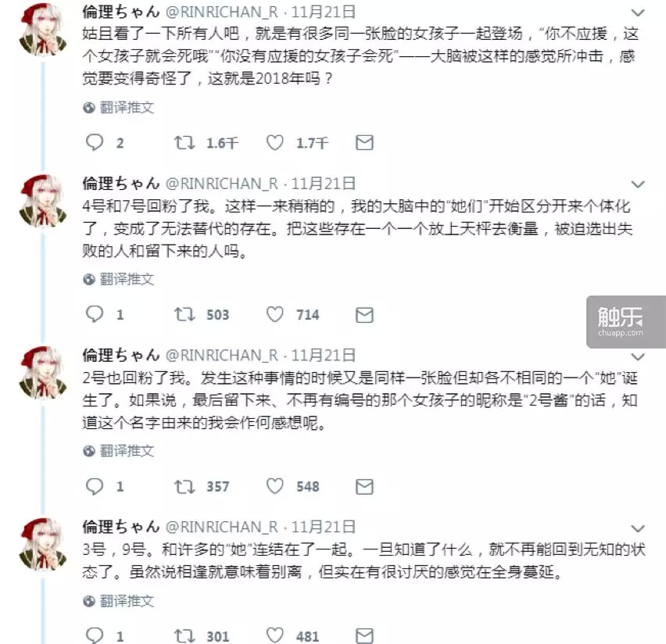Expand options chevron on the 4号和7号 tweet
Image resolution: width=666 pixels, height=644 pixels.
[x=638, y=184]
